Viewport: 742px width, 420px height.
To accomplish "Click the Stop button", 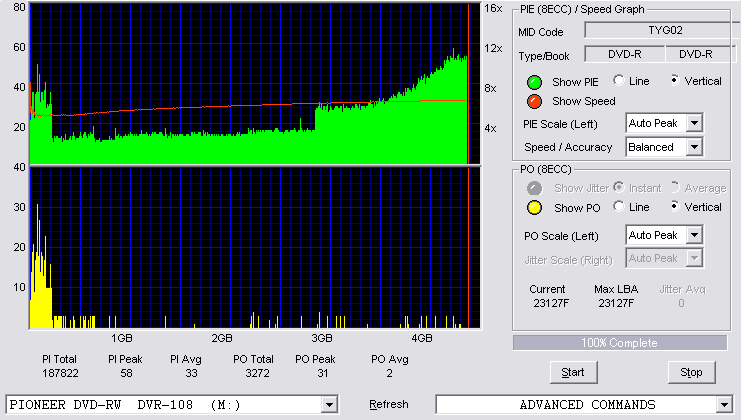I will coord(691,373).
